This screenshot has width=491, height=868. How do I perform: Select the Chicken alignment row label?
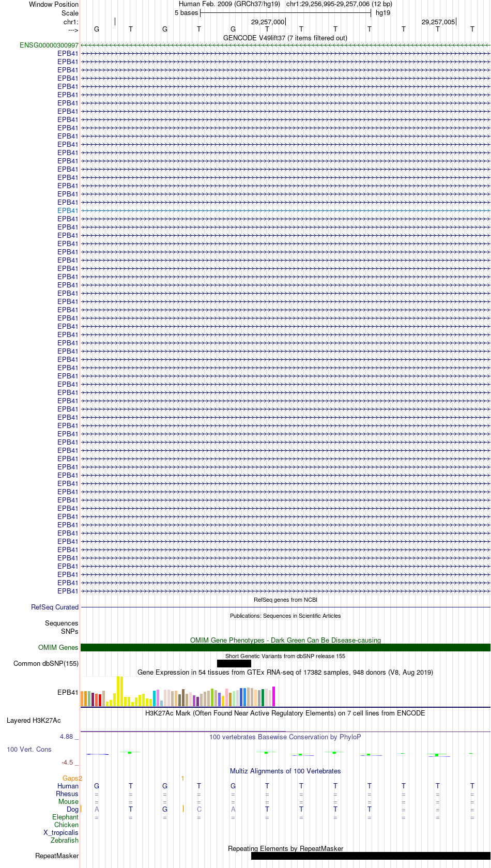[67, 825]
